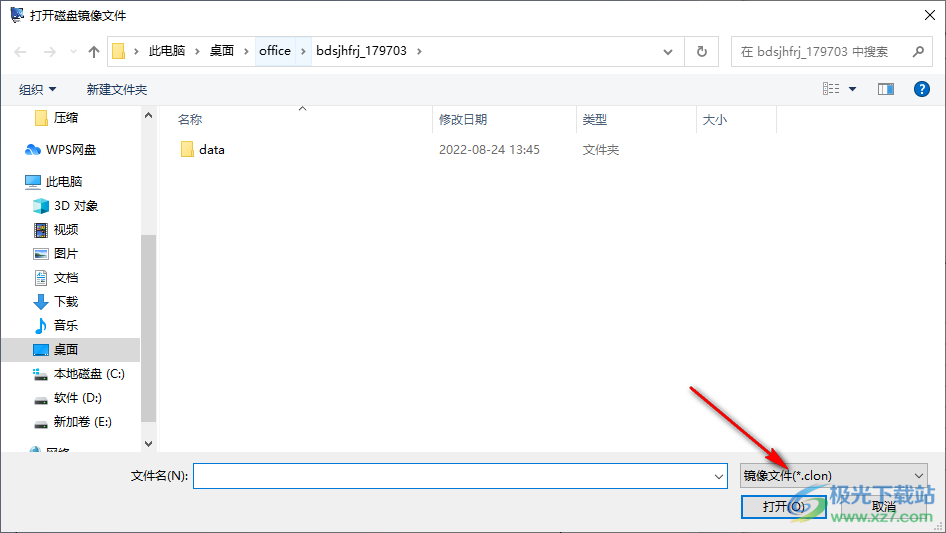Refresh the current folder

point(702,52)
